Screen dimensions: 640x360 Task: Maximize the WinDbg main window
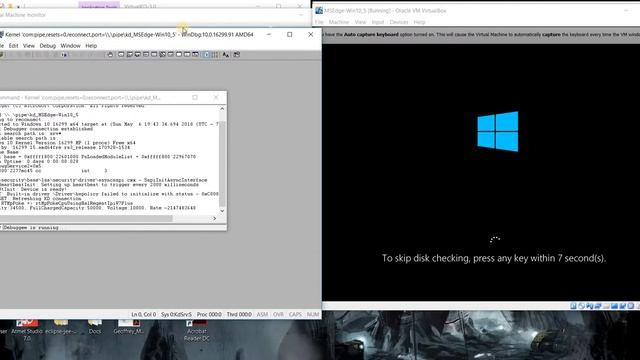pyautogui.click(x=289, y=35)
